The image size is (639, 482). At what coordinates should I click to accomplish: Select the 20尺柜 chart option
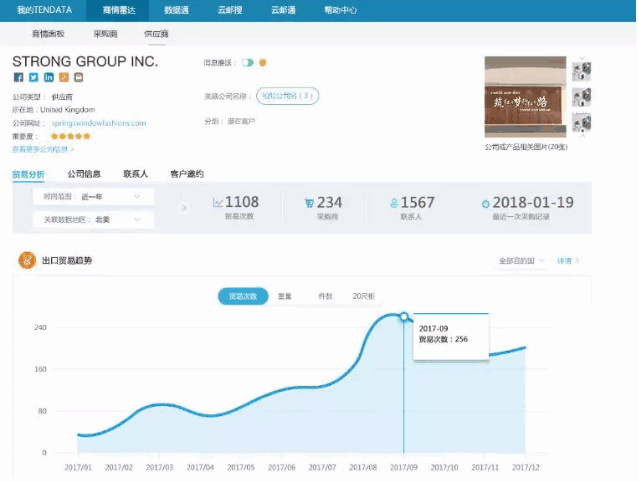363,296
